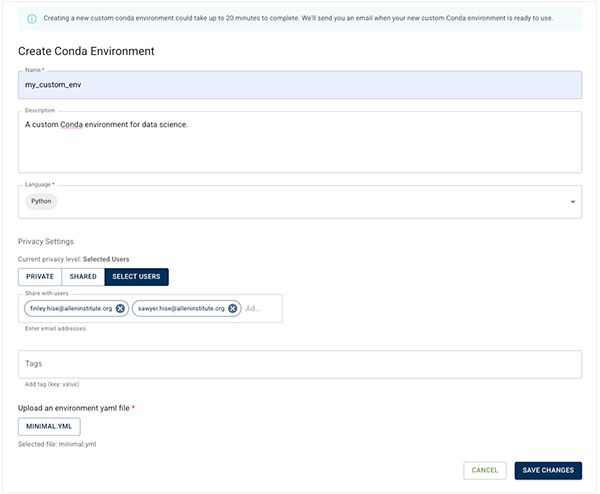Click the misspelled word Conda in the description
Screen dimensions: 600x494
pos(77,124)
